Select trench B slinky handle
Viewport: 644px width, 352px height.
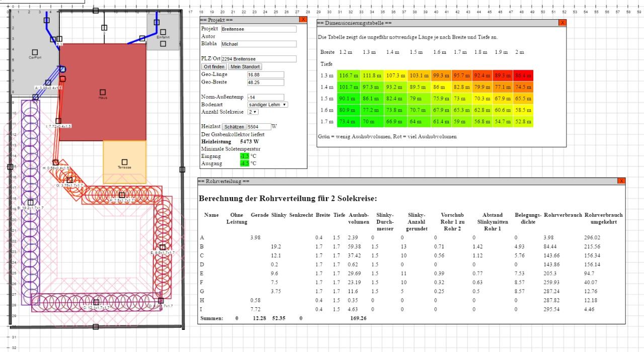[30, 202]
